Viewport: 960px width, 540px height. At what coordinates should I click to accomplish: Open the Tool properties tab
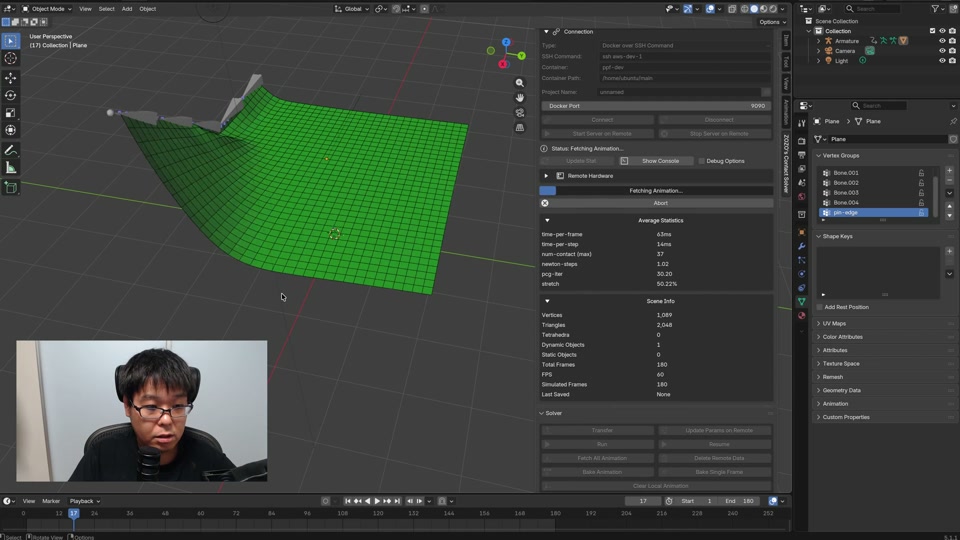point(802,124)
